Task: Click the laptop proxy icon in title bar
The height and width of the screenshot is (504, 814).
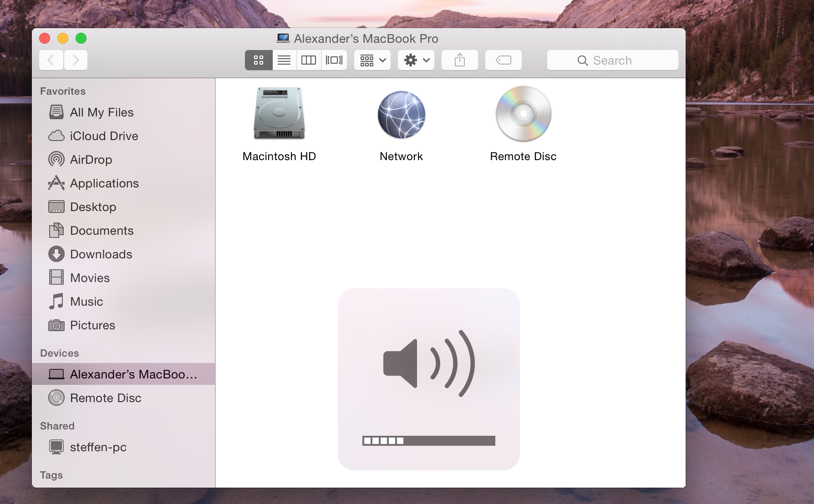Action: [283, 38]
